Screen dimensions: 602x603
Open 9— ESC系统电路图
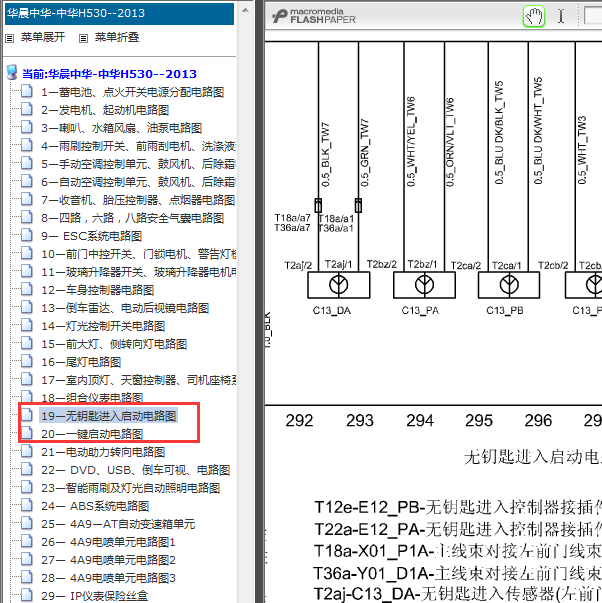tap(92, 236)
